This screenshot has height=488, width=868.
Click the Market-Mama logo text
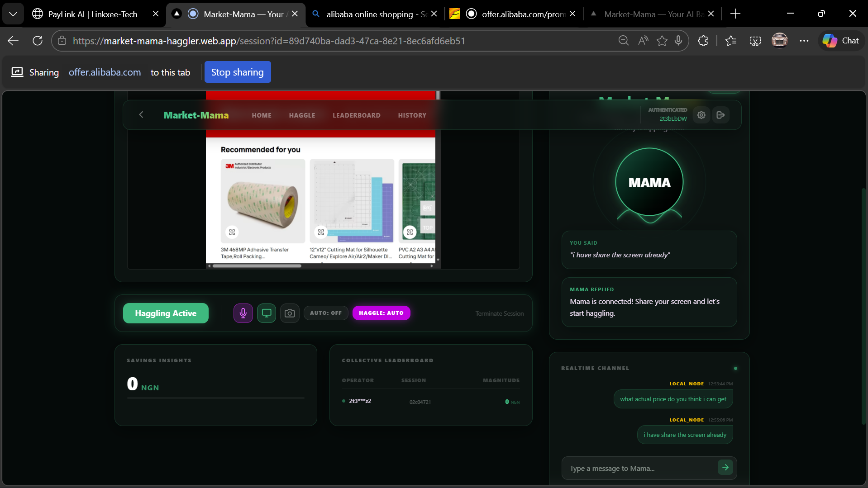pos(196,115)
